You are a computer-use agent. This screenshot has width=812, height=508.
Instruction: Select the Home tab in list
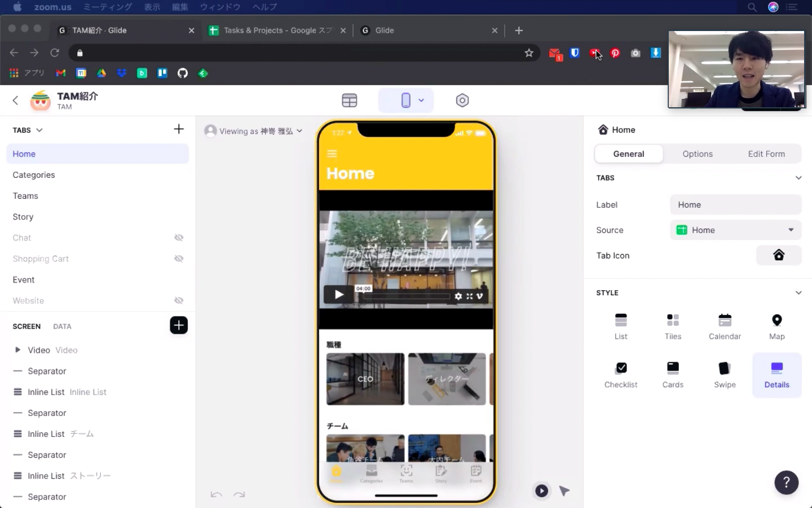coord(98,154)
